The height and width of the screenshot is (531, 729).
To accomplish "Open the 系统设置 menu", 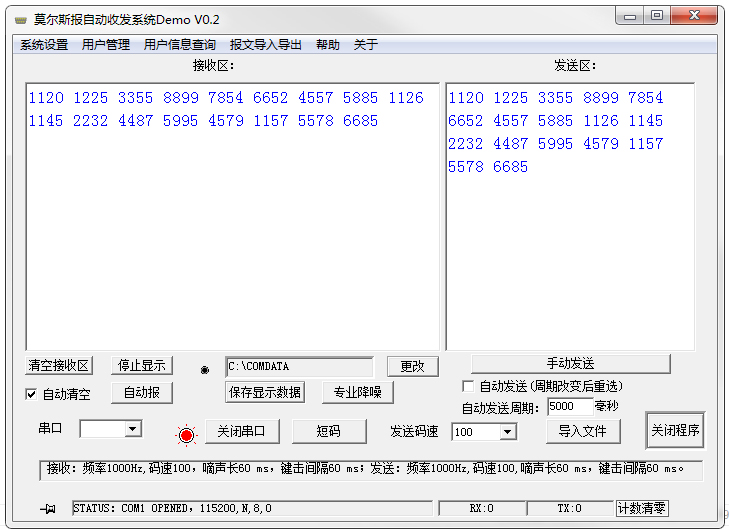I will 44,45.
